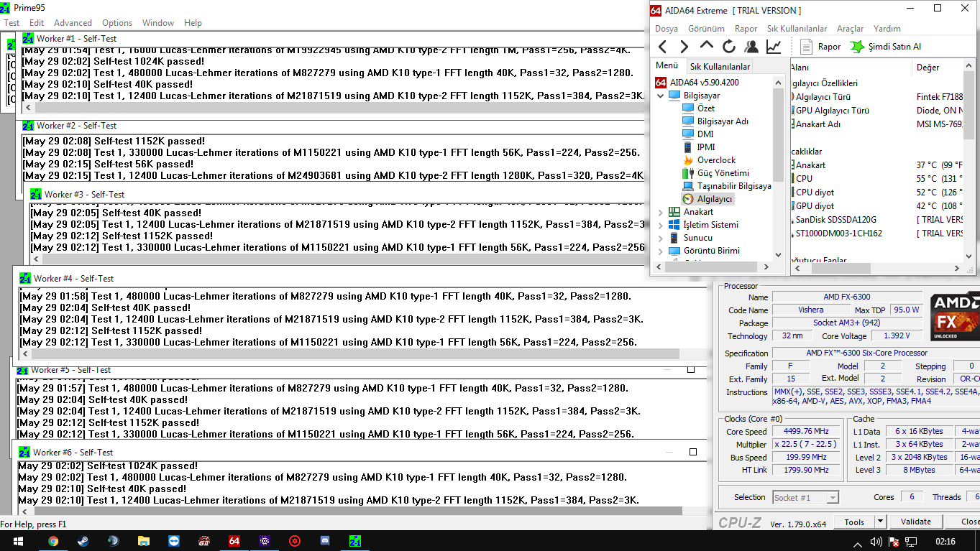980x551 pixels.
Task: Select Güç Yönetimi battery icon
Action: tap(687, 173)
